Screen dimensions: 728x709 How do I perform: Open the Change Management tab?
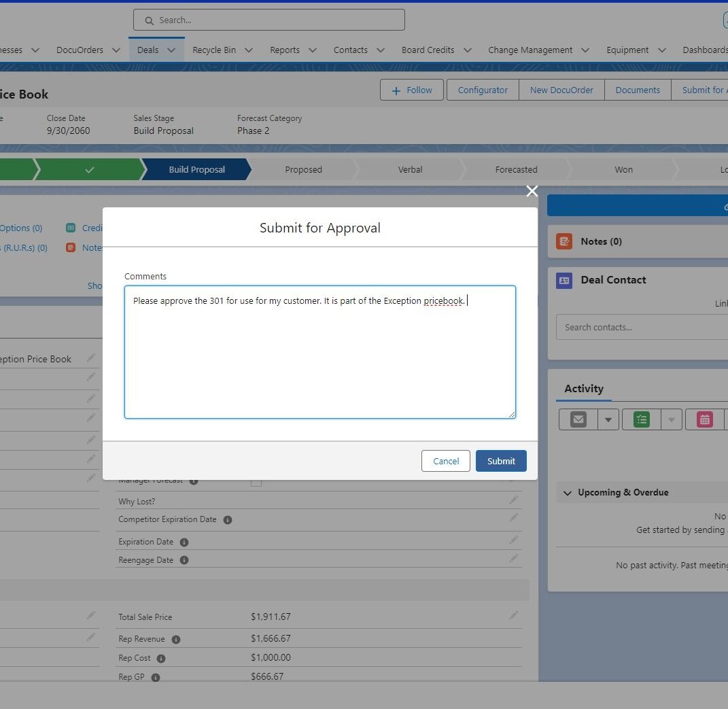[530, 50]
